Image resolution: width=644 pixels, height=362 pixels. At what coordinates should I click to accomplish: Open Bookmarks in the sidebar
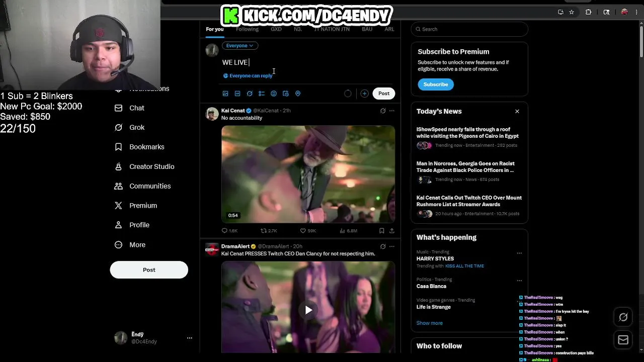pyautogui.click(x=139, y=147)
